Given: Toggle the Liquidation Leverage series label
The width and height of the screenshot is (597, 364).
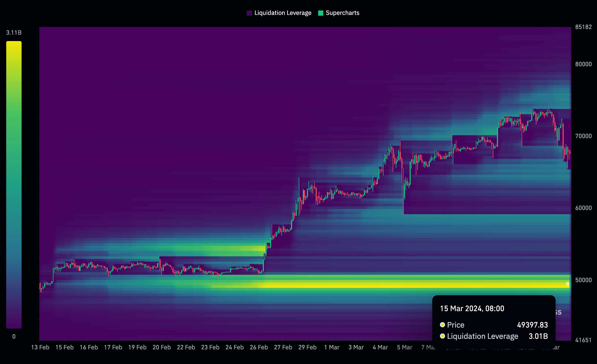Looking at the screenshot, I should click(283, 13).
